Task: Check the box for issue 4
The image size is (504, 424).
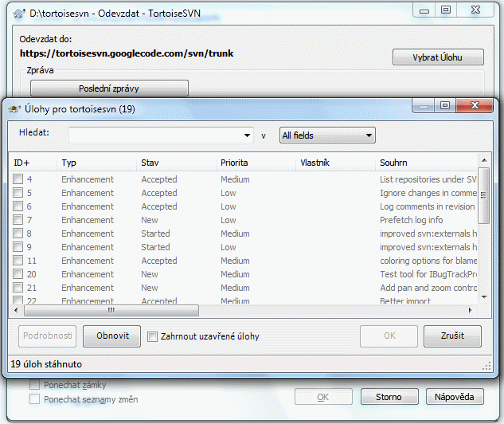Action: pyautogui.click(x=18, y=179)
